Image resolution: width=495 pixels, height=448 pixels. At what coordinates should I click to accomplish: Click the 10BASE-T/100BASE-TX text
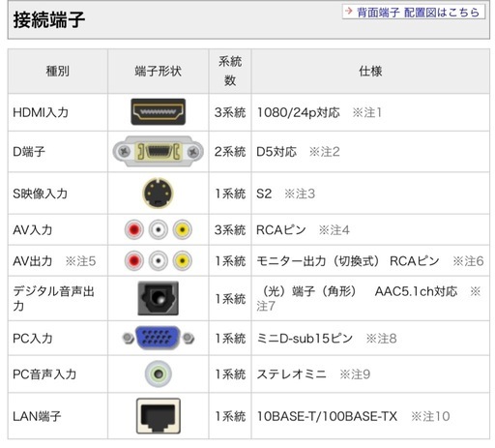click(x=327, y=416)
